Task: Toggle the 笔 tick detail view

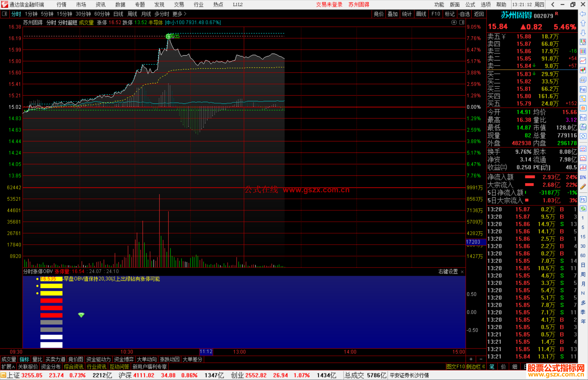Action: [x=492, y=367]
